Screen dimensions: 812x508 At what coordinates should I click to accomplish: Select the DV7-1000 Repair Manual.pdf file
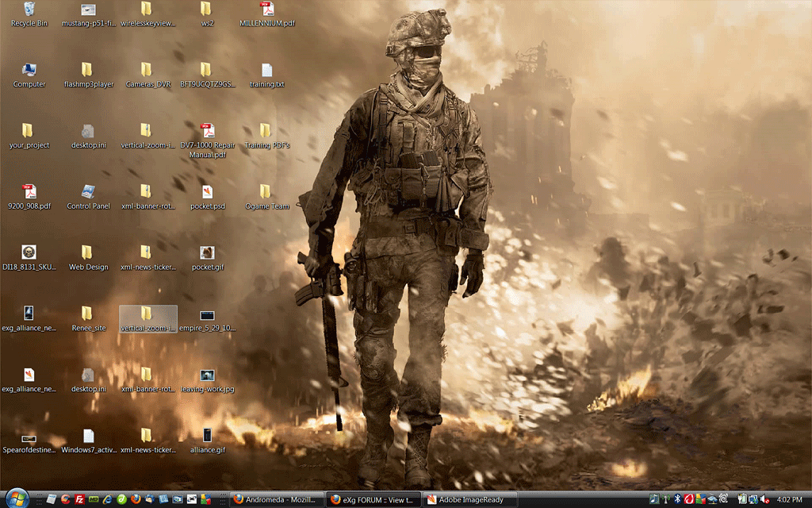point(207,141)
